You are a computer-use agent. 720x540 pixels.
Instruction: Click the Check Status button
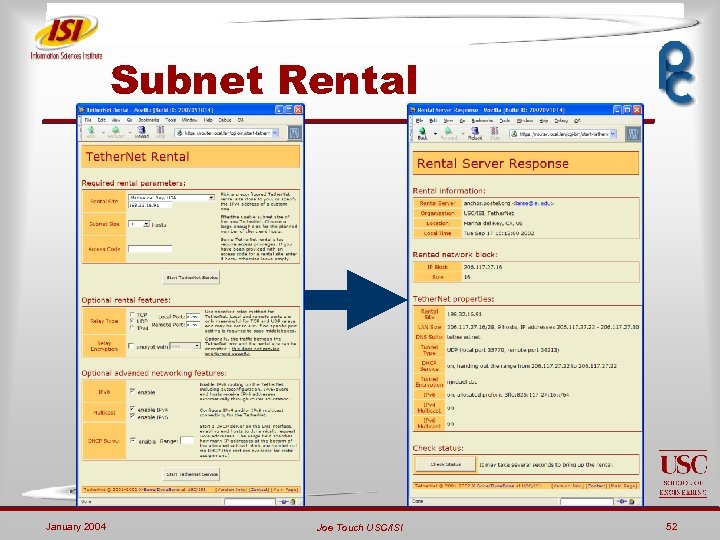coord(445,464)
